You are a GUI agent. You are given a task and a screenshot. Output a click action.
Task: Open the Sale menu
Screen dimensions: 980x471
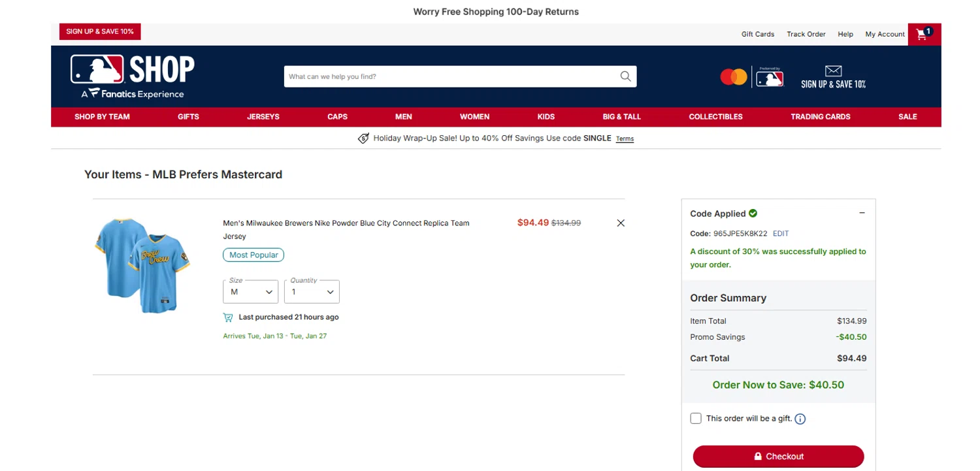pyautogui.click(x=907, y=117)
